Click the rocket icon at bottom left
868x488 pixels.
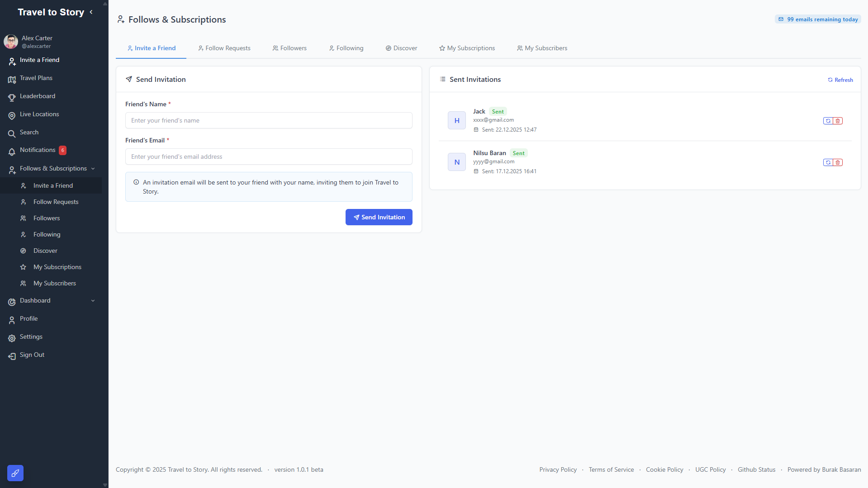click(x=15, y=473)
